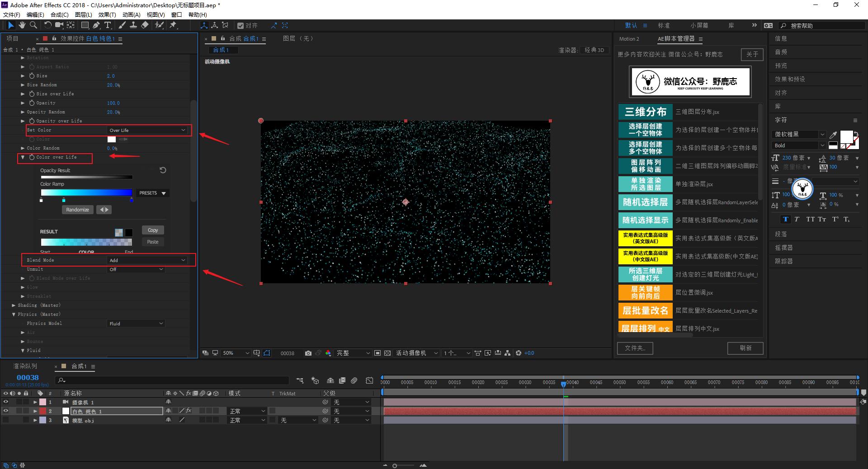The width and height of the screenshot is (868, 469).
Task: Collapse the Color over Life property
Action: (x=23, y=157)
